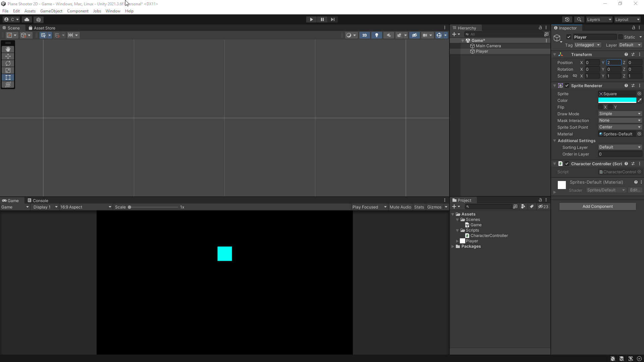Mute scene audio in Scene toolbar
The image size is (644, 362).
[x=388, y=35]
